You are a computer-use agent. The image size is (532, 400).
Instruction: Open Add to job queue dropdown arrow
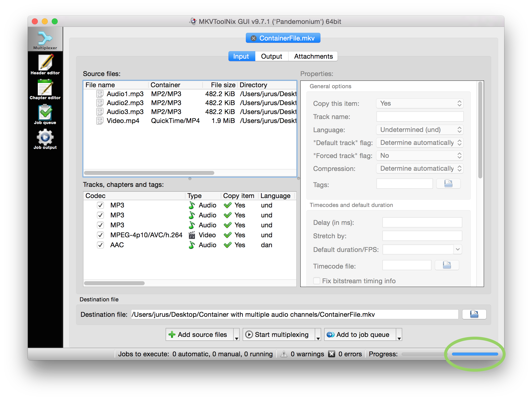coord(399,335)
